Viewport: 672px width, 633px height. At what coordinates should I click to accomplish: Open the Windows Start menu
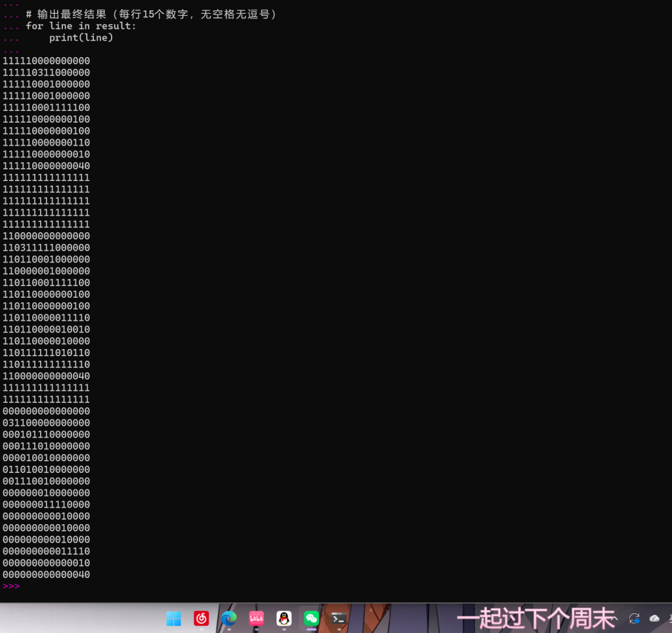point(174,619)
